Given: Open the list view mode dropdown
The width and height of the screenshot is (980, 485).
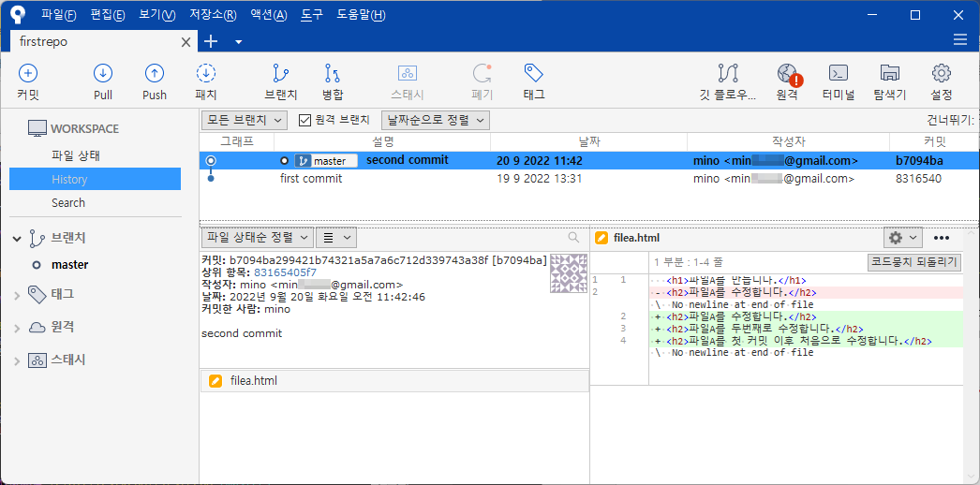Looking at the screenshot, I should click(x=336, y=237).
